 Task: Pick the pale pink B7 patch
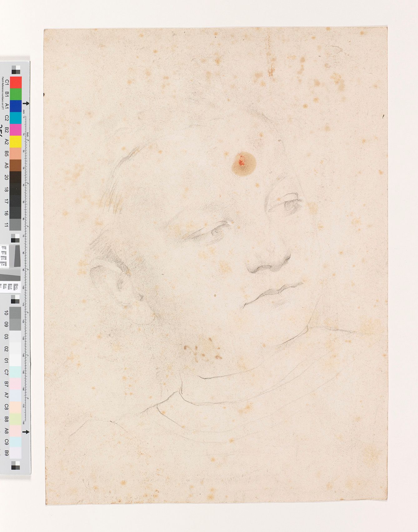pos(16,384)
